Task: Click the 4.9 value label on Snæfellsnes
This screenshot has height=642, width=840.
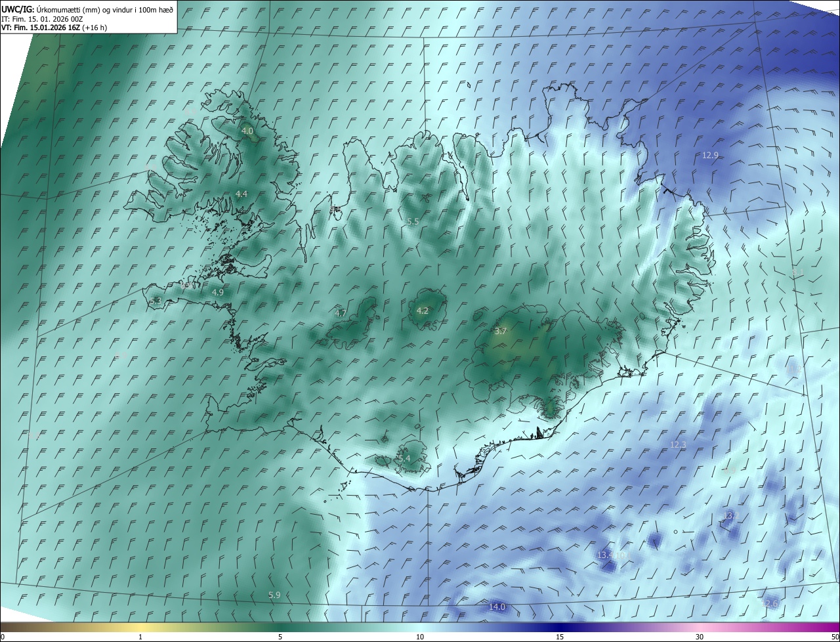Action: (x=218, y=292)
